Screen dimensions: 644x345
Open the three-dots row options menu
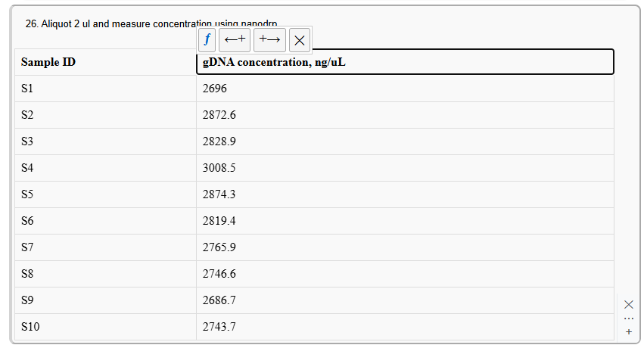(x=628, y=319)
